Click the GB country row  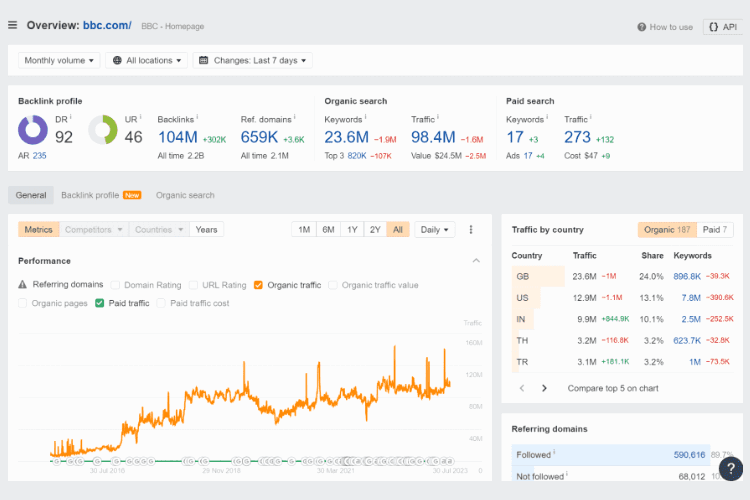tap(622, 276)
